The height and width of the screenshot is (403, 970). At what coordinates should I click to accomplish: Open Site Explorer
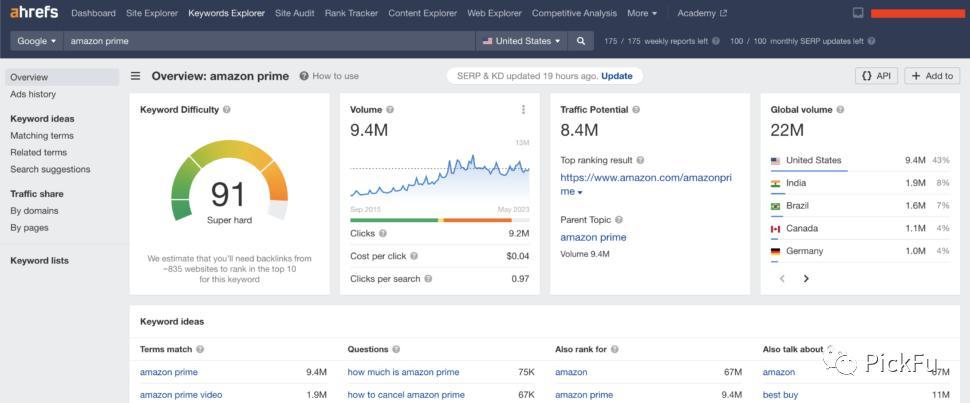152,13
